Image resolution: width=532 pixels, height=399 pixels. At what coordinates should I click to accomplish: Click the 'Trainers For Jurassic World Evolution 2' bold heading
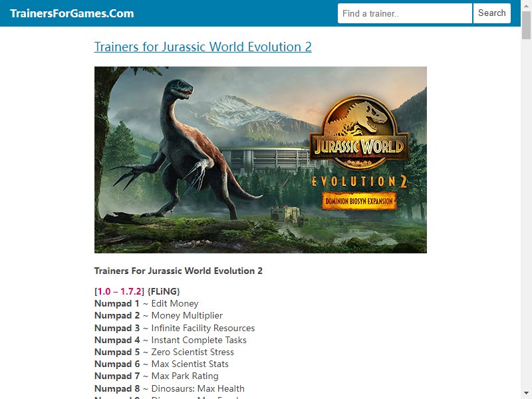tap(178, 271)
